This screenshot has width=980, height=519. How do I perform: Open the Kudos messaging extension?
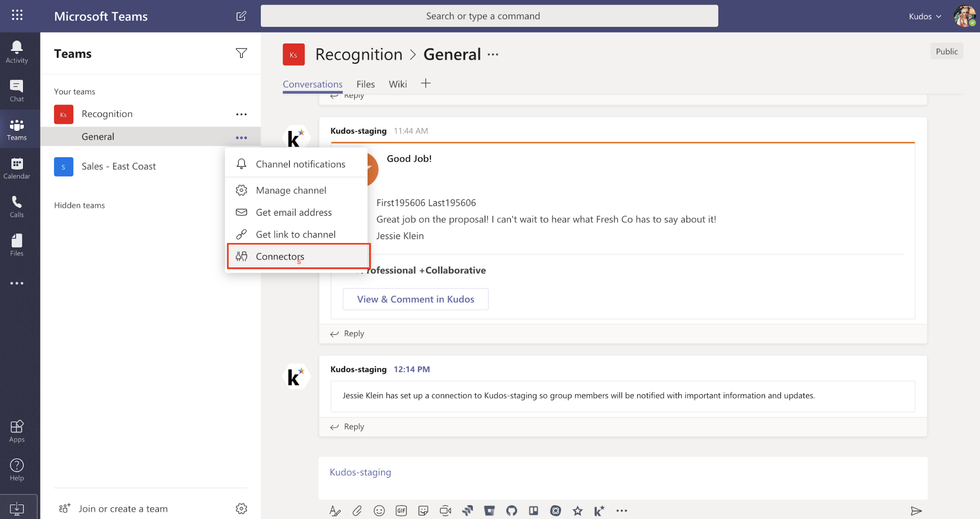[x=599, y=511]
